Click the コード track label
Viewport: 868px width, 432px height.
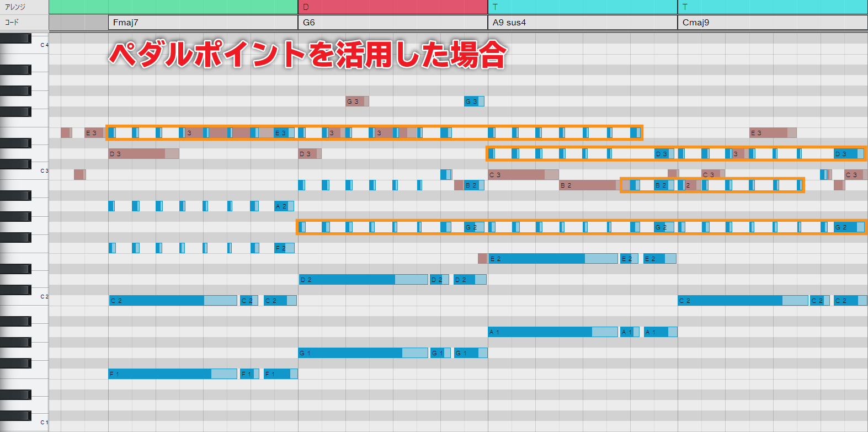12,22
